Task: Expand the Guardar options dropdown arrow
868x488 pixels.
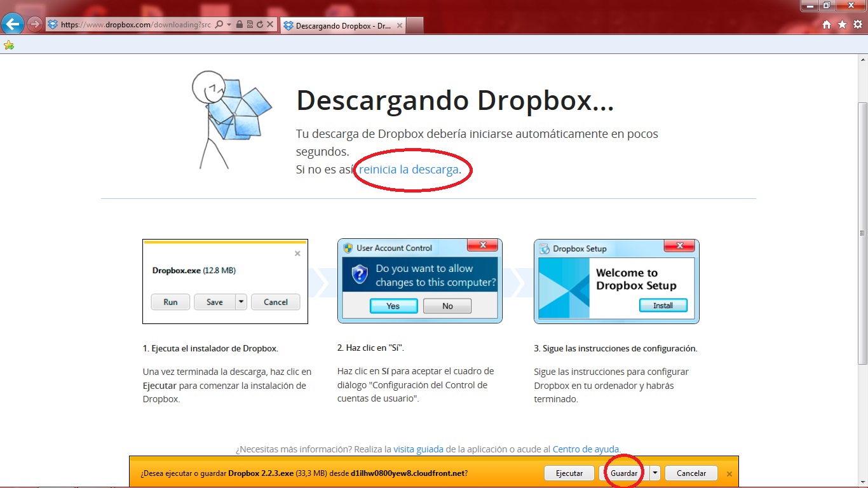Action: tap(654, 473)
